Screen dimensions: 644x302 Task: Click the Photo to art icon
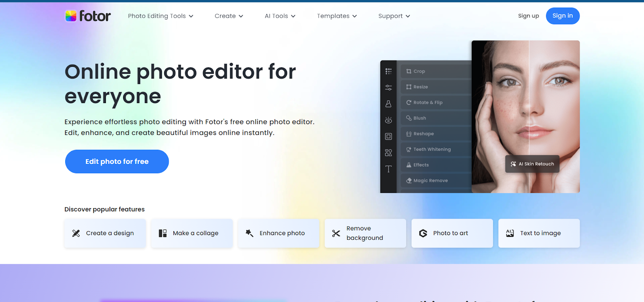click(x=423, y=233)
